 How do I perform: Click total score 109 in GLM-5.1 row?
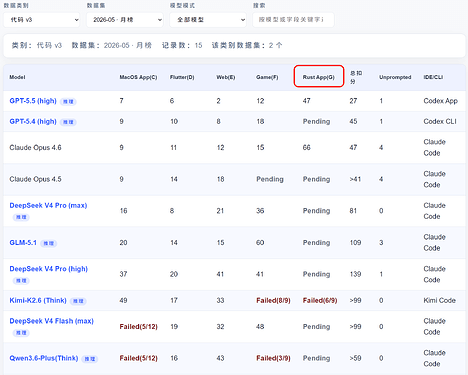355,243
